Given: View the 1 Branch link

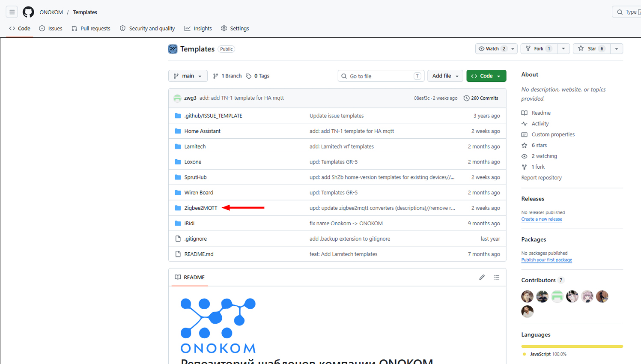Looking at the screenshot, I should coord(227,76).
